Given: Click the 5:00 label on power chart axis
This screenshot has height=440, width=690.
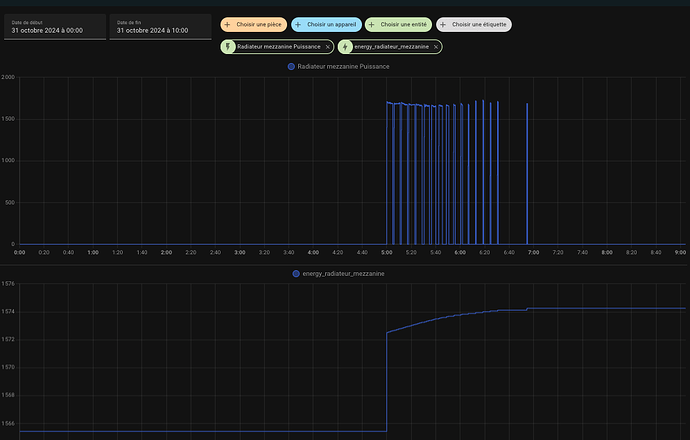Looking at the screenshot, I should tap(386, 253).
